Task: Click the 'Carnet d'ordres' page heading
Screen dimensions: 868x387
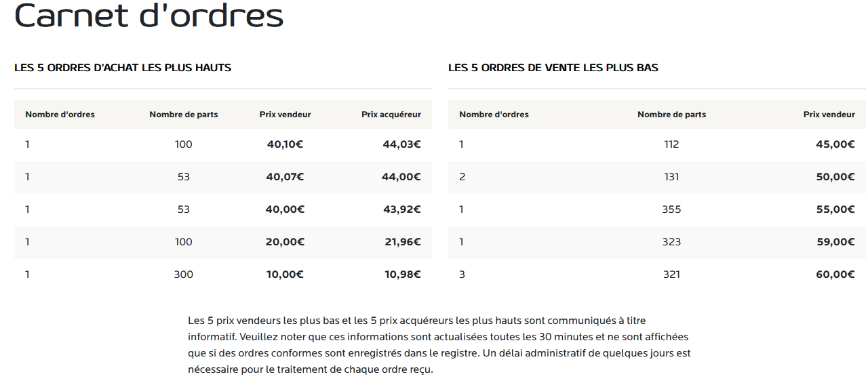Action: (x=149, y=15)
